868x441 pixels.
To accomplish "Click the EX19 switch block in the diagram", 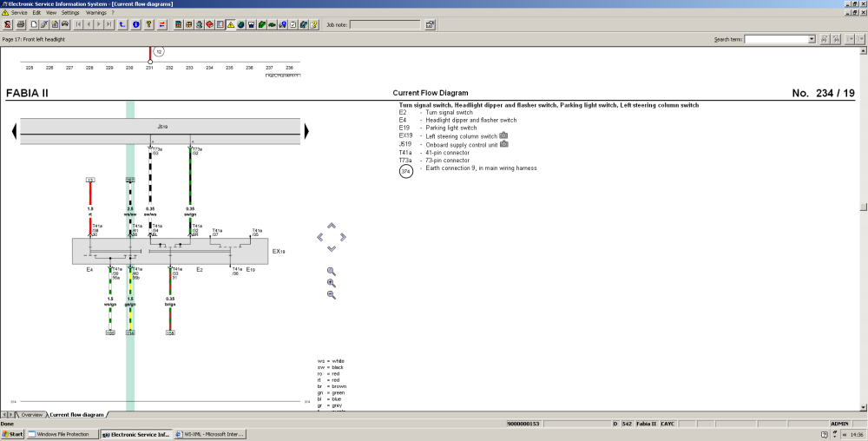I will pos(170,251).
